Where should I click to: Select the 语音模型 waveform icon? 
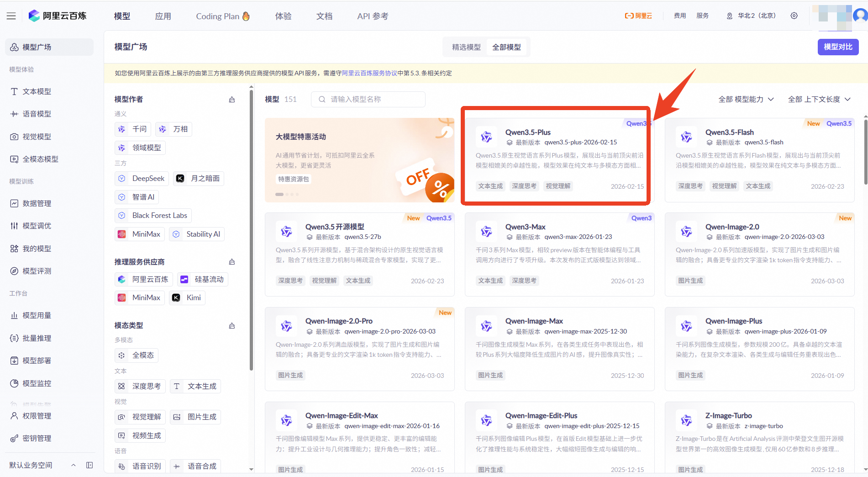15,114
